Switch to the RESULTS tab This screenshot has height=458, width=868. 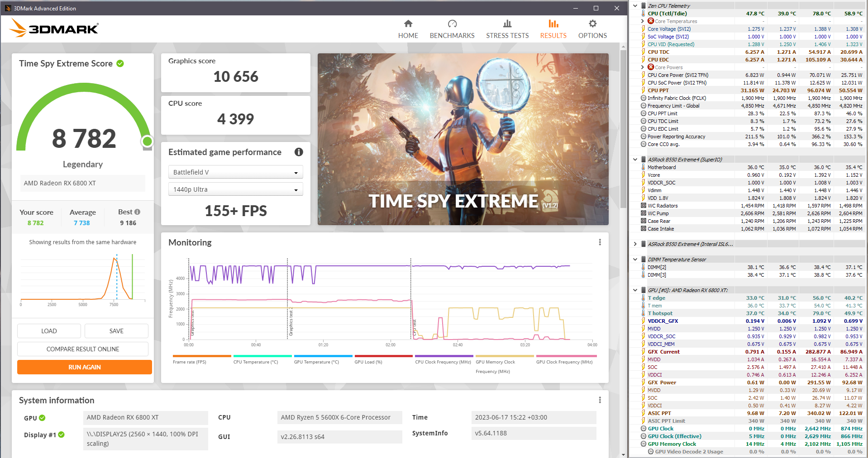coord(553,29)
